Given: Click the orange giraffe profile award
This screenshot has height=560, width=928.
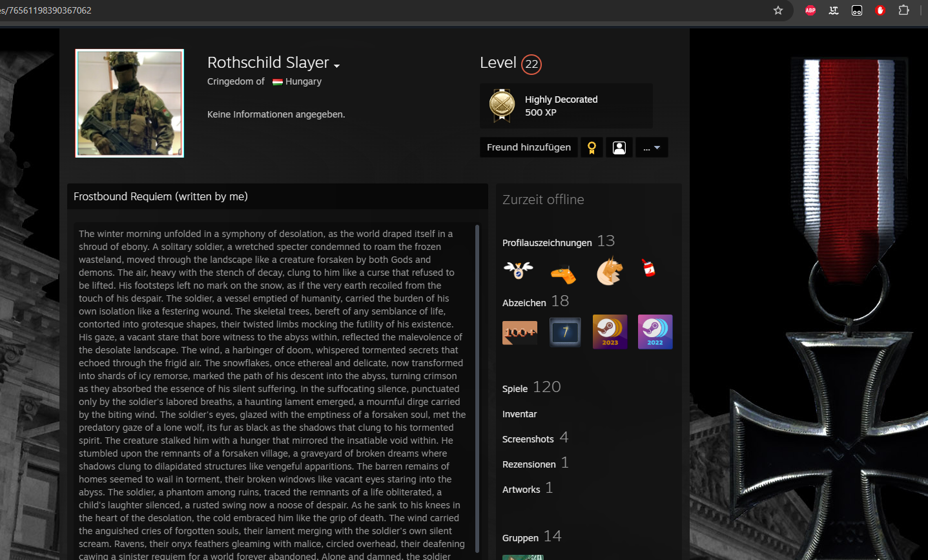Looking at the screenshot, I should tap(563, 275).
